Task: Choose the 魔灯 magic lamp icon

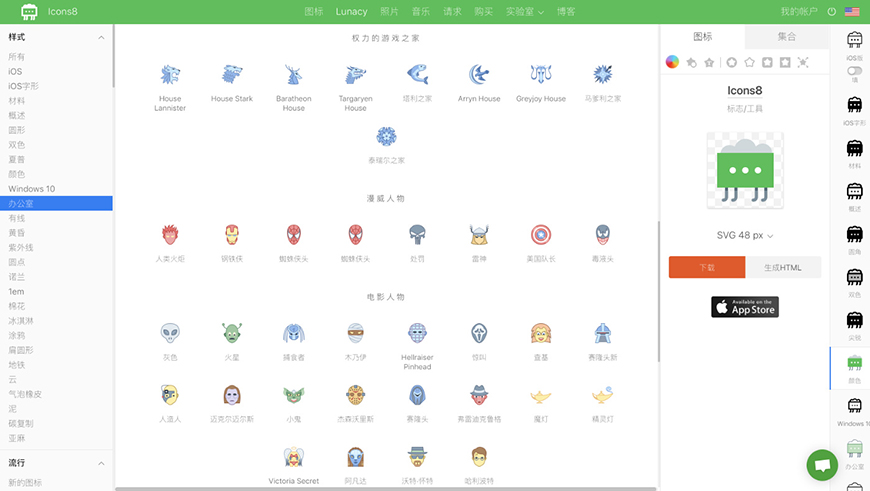Action: pos(541,396)
